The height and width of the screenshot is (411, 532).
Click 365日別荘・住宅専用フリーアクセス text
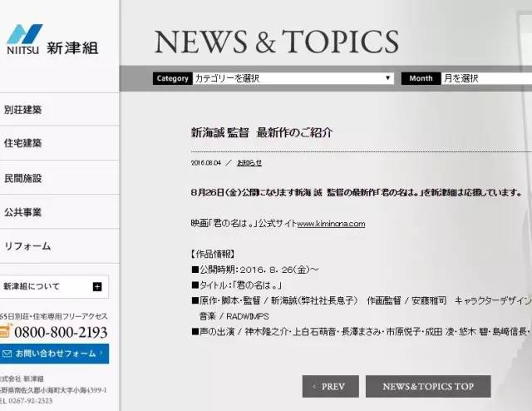[53, 316]
